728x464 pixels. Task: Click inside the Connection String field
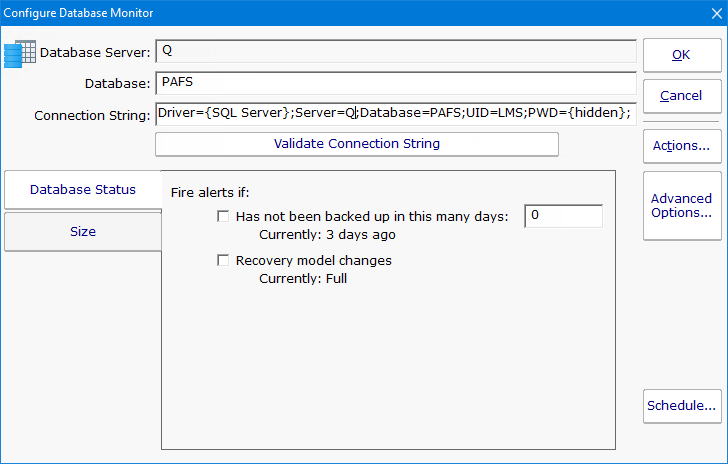[395, 114]
